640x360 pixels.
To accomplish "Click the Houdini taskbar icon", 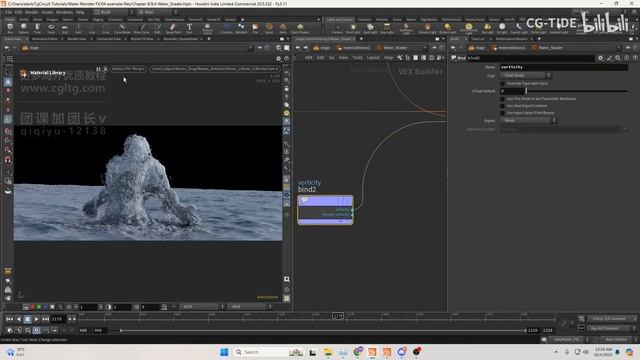I will pos(372,352).
